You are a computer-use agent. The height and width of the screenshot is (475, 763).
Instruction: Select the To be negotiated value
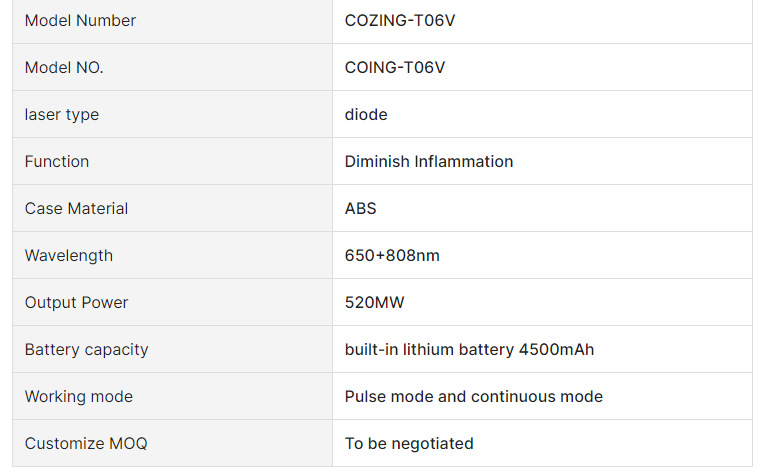(409, 444)
